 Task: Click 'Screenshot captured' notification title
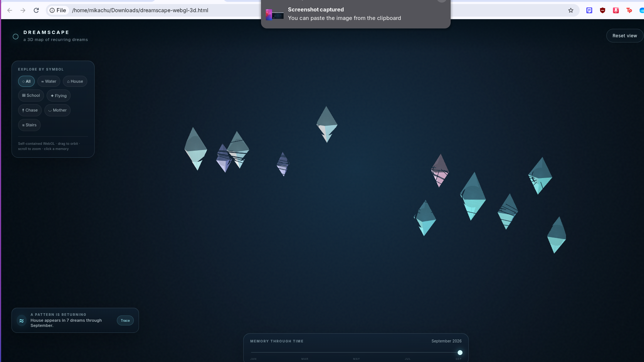316,10
